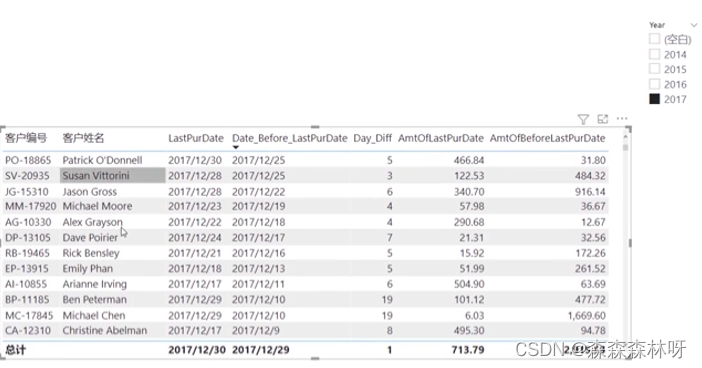
Task: Select customer ID AI-10855
Action: (x=26, y=284)
